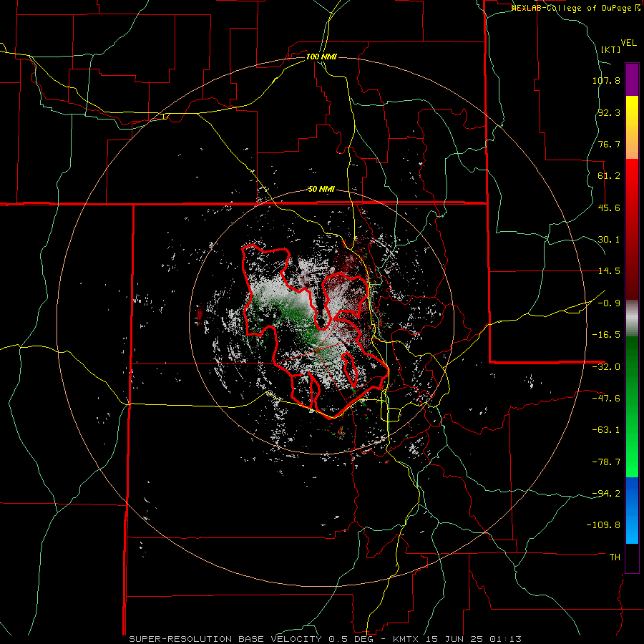
Task: Select the -47.6 scale value
Action: tap(606, 399)
